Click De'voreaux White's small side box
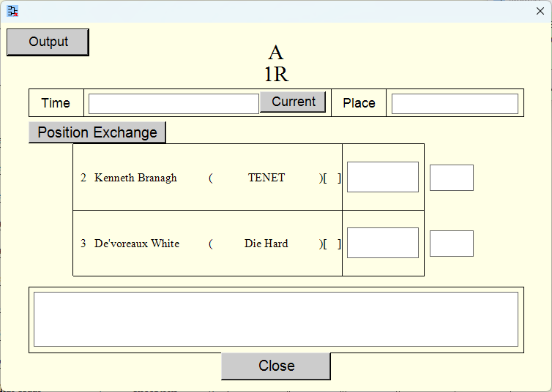The height and width of the screenshot is (392, 552). coord(451,244)
